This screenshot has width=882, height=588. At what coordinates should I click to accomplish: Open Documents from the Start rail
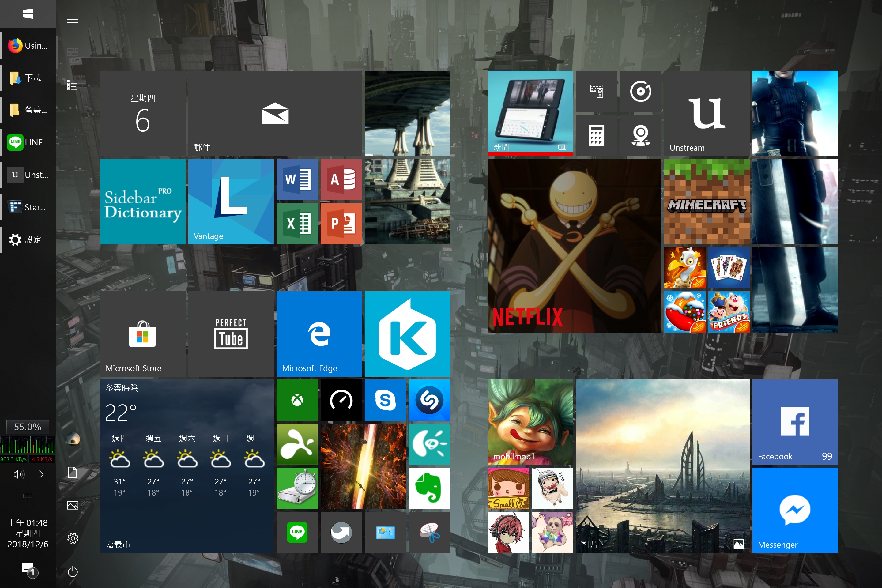73,472
